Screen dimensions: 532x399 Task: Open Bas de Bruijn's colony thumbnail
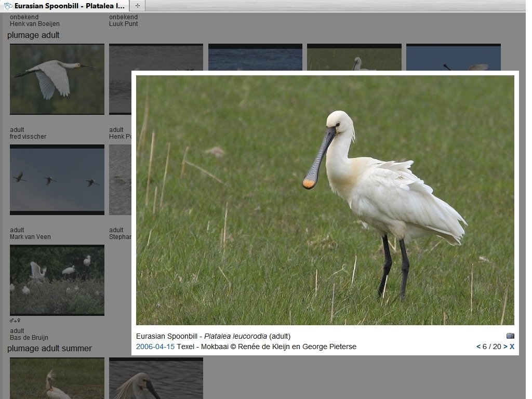[x=57, y=280]
